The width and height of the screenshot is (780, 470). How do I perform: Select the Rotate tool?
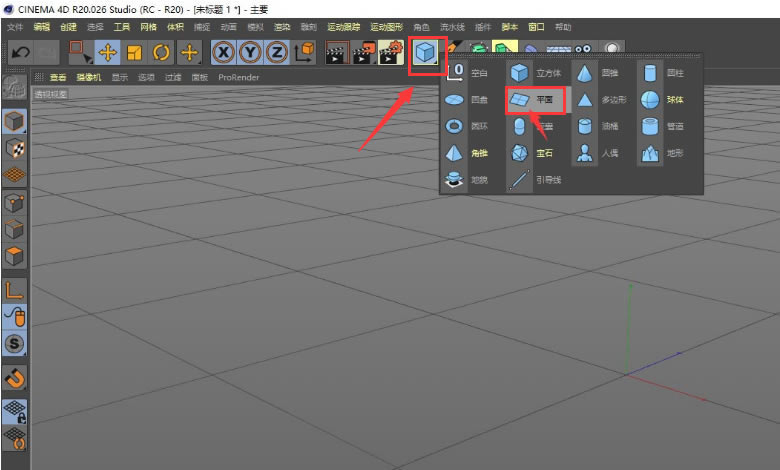[161, 52]
